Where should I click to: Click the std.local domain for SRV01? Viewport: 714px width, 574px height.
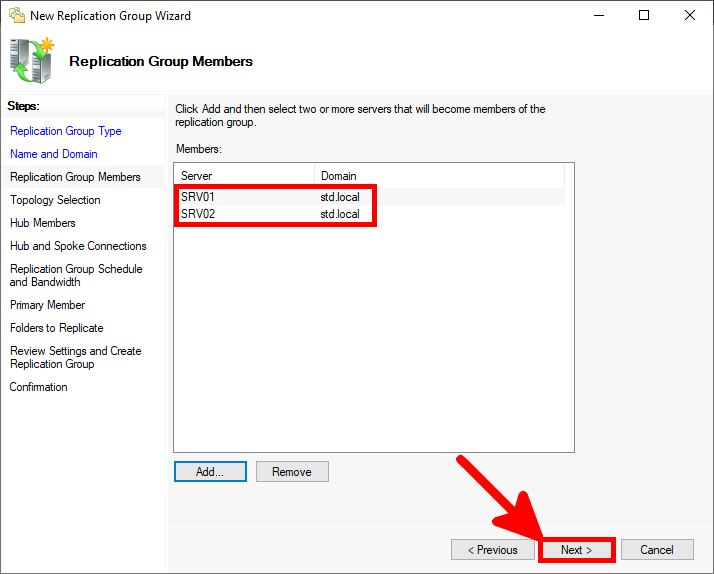point(340,197)
